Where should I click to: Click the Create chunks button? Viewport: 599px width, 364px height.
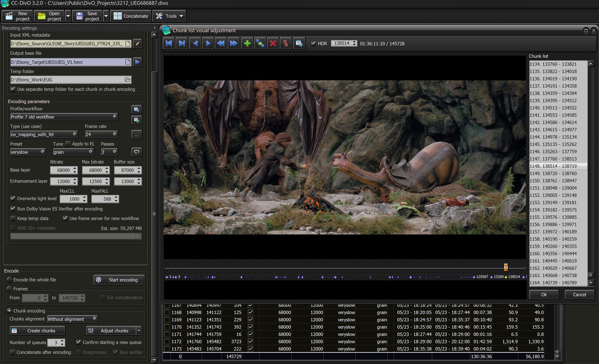pos(37,331)
